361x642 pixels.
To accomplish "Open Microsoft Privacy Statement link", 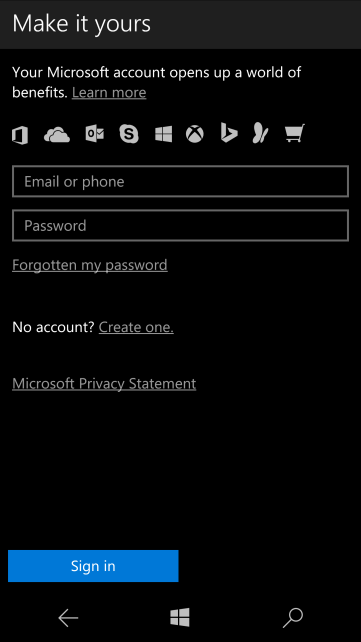I will [x=104, y=384].
